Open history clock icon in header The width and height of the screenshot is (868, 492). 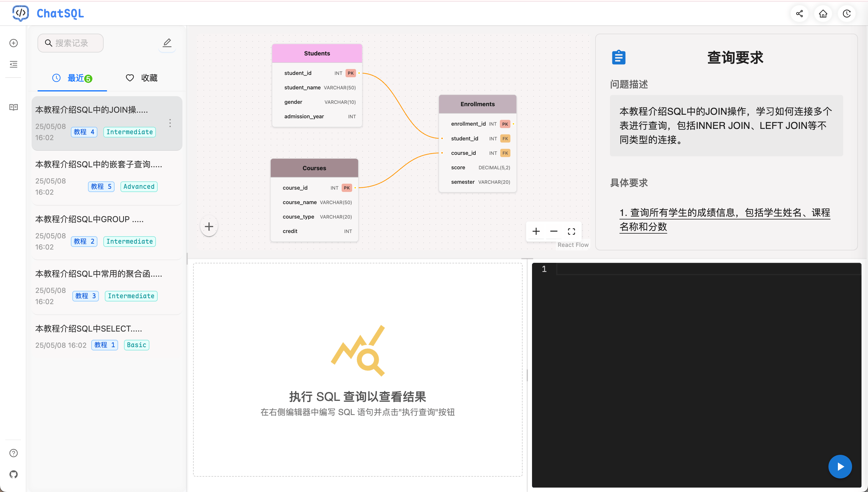[x=846, y=14]
